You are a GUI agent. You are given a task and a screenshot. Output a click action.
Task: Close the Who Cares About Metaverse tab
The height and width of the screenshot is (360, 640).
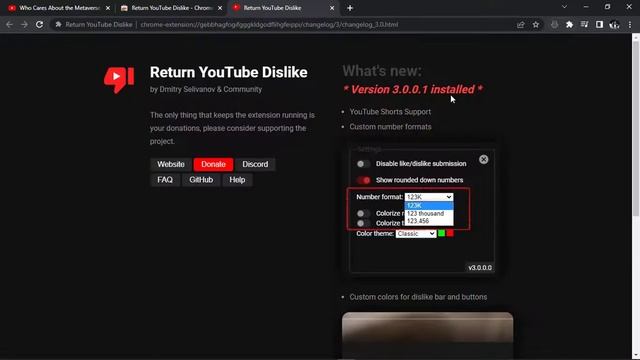(x=108, y=8)
